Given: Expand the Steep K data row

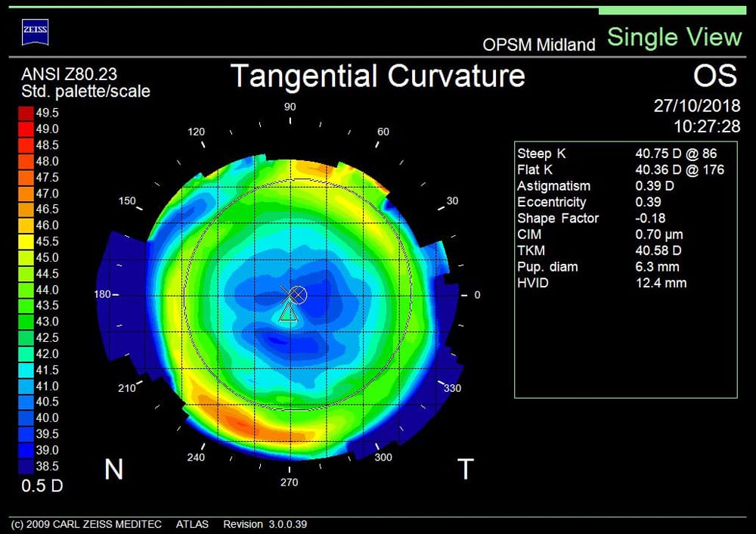Looking at the screenshot, I should click(541, 154).
